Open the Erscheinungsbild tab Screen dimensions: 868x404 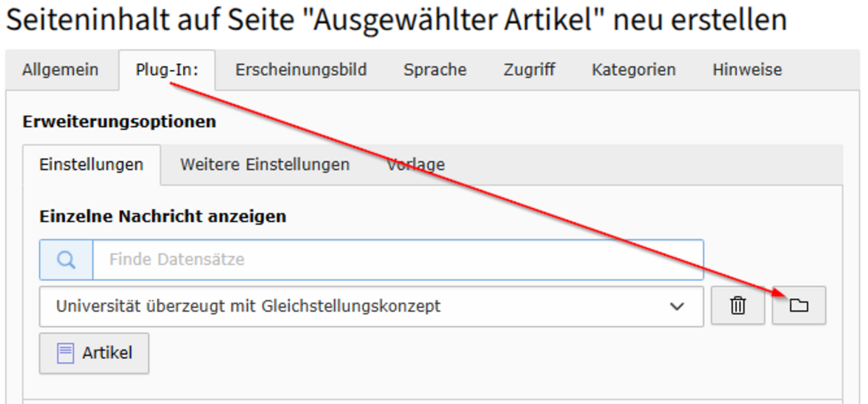click(301, 70)
